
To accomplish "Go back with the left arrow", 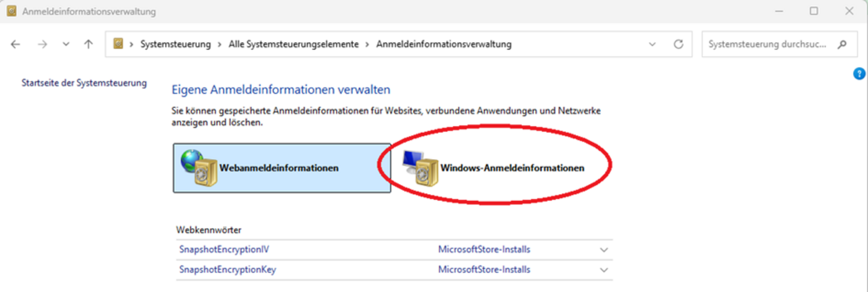I will coord(16,44).
